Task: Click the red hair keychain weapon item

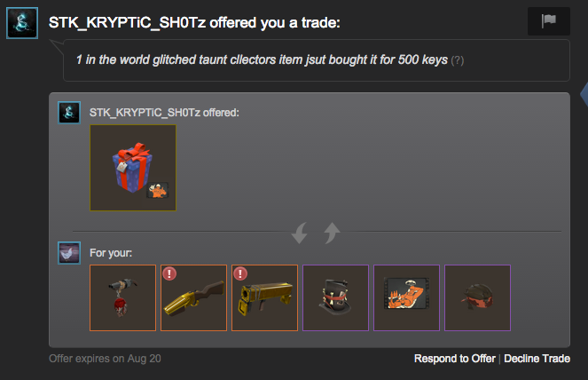Action: point(123,297)
